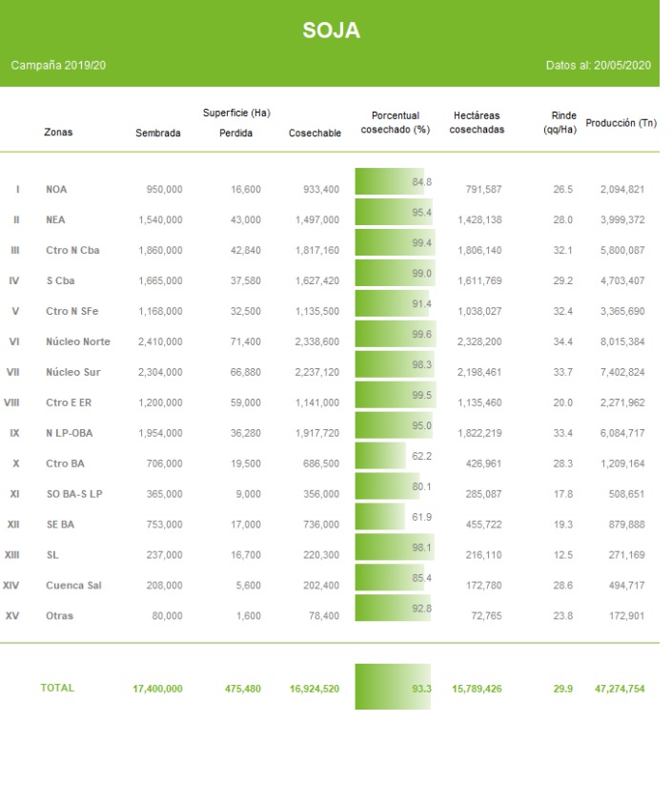
Task: Select Núcleo Sur production value 7,402,824
Action: (621, 372)
